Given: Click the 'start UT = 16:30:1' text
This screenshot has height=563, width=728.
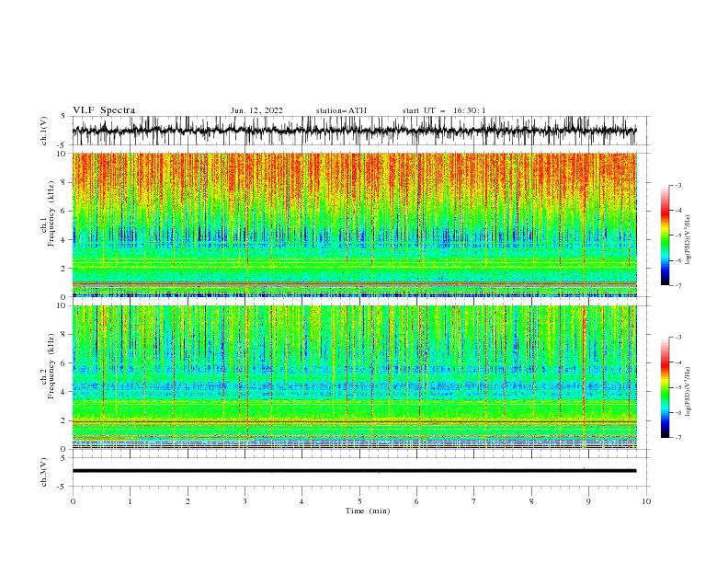Looking at the screenshot, I should coord(444,110).
